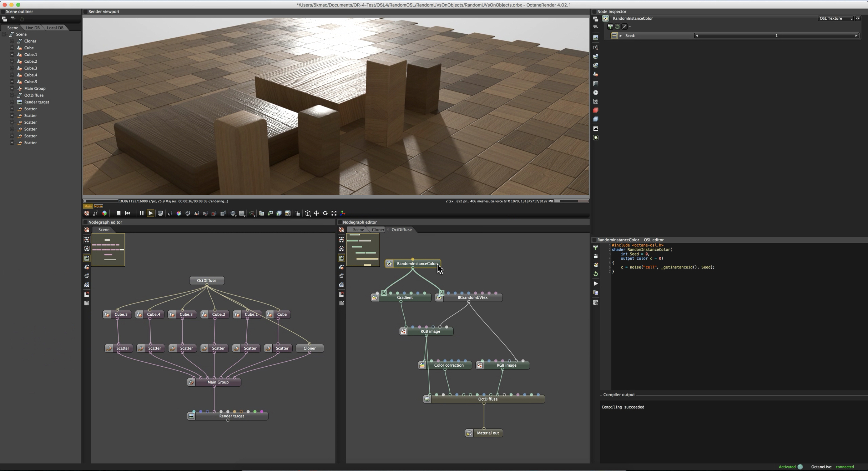Toggle the Noise render pass
868x471 pixels.
pos(98,206)
